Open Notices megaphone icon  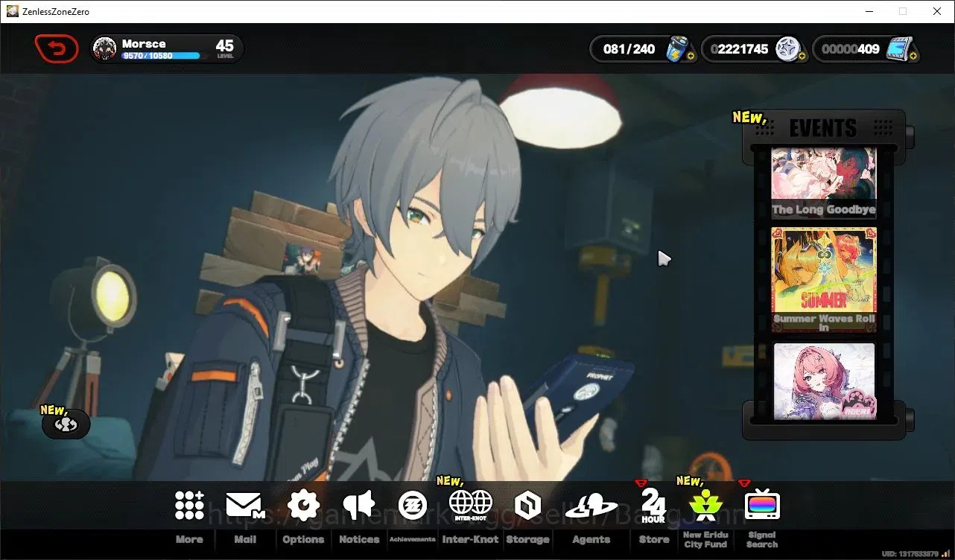click(359, 505)
